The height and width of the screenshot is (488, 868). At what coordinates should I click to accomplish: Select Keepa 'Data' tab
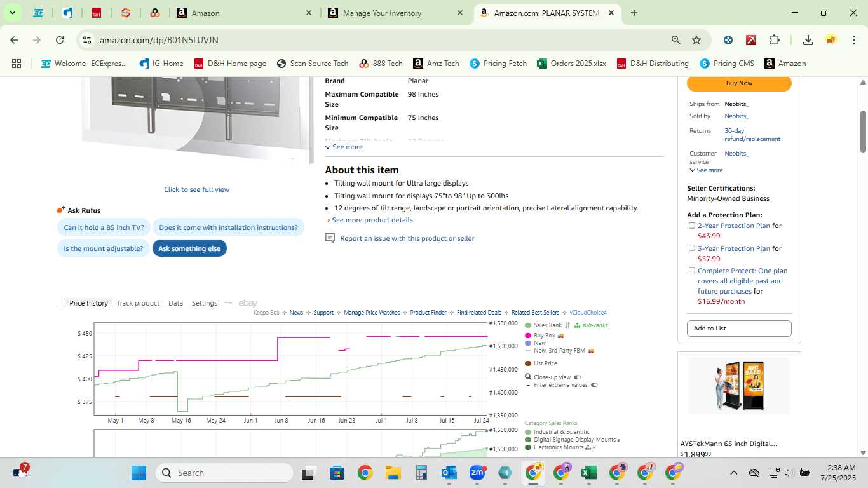175,303
